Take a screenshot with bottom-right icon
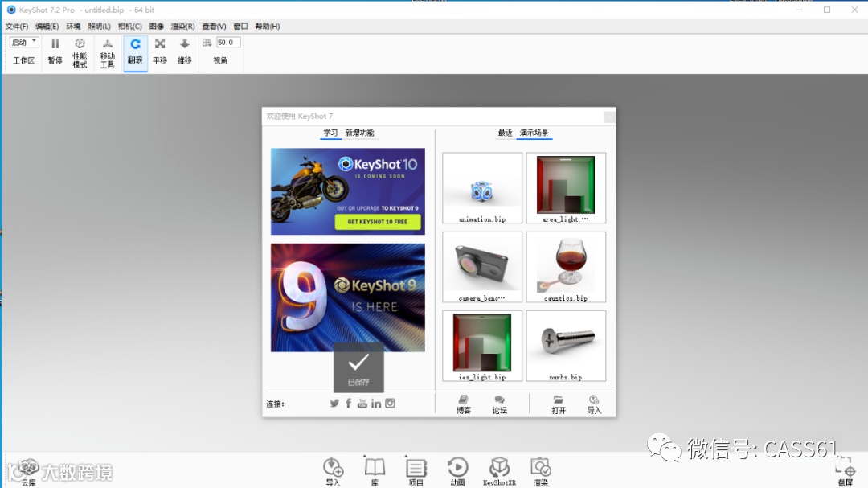The height and width of the screenshot is (488, 868). click(x=845, y=473)
